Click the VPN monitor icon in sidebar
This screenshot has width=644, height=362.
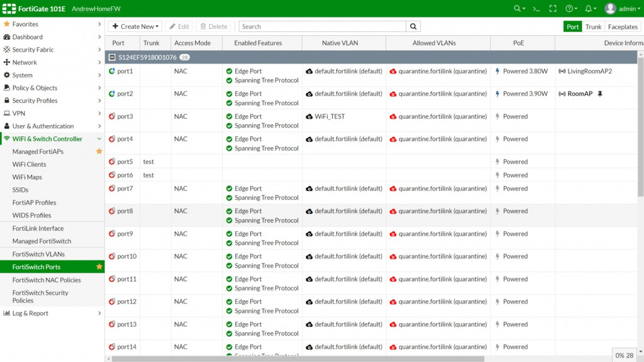tap(6, 113)
